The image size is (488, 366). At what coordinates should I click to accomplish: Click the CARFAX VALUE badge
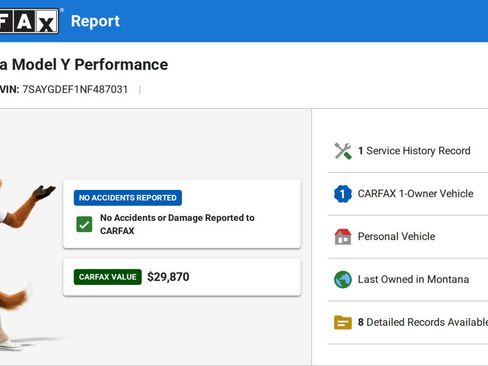click(x=108, y=277)
